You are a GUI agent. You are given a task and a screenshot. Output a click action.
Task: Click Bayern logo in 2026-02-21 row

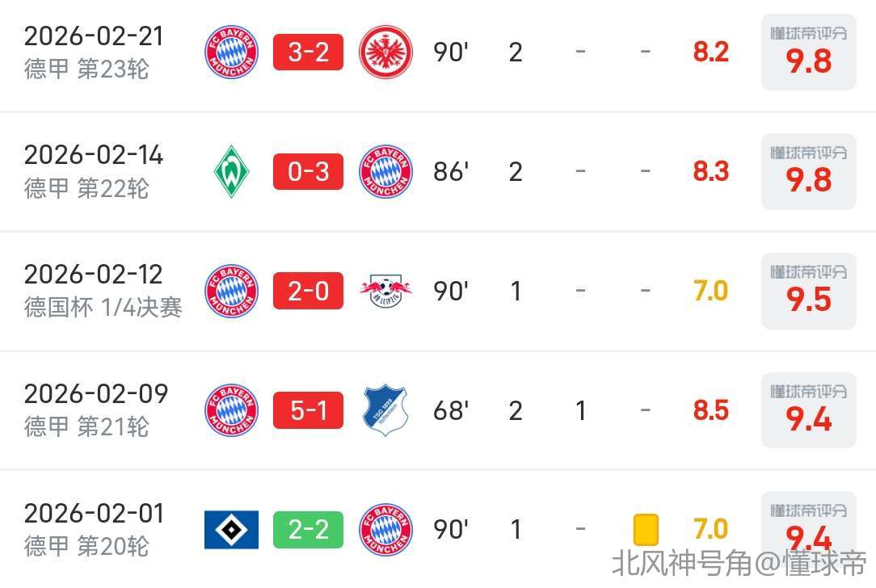click(231, 52)
